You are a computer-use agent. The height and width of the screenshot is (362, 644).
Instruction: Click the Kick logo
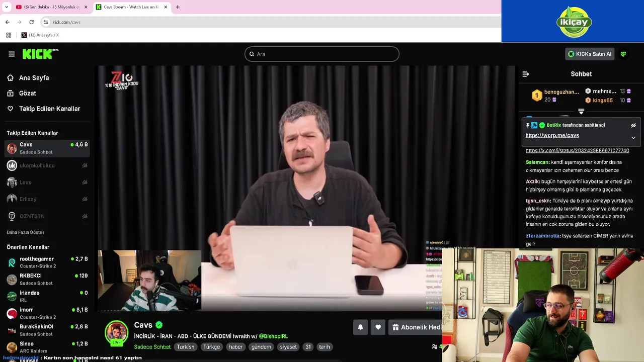(x=40, y=54)
